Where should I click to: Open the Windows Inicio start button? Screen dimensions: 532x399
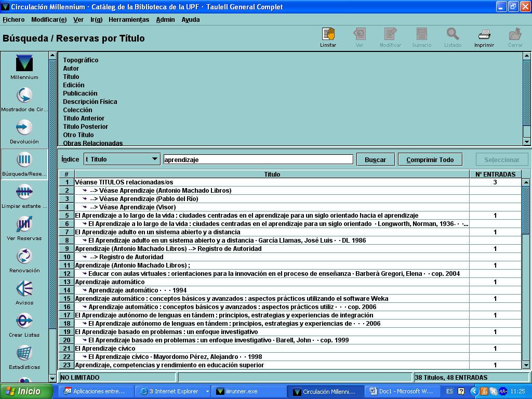[26, 391]
